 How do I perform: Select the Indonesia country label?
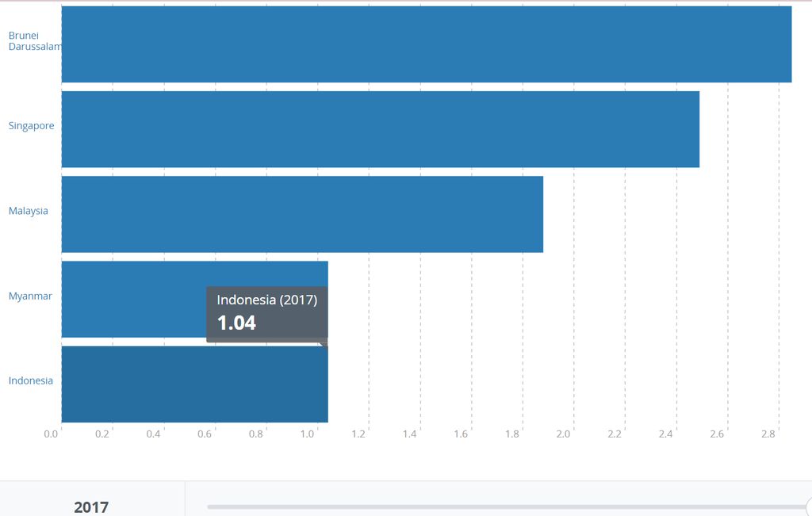[x=31, y=380]
